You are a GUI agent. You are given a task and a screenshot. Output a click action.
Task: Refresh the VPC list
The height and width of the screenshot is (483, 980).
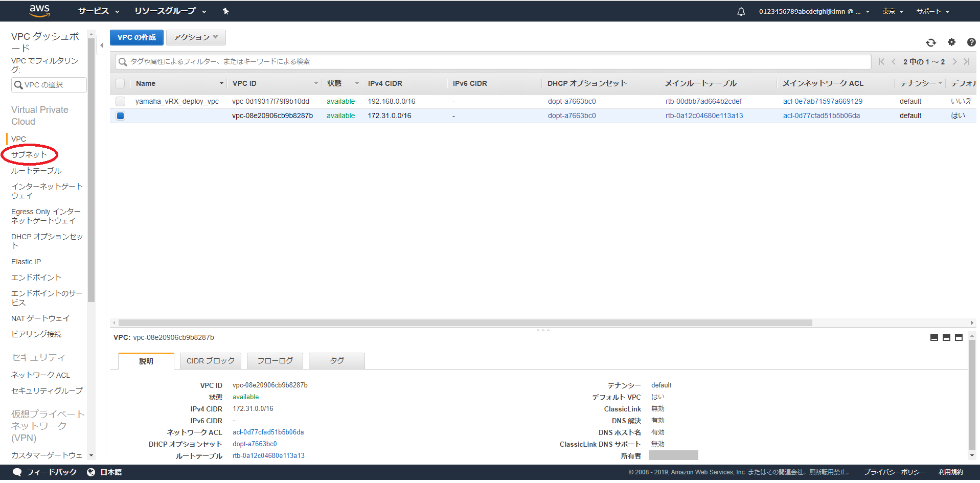pos(930,42)
